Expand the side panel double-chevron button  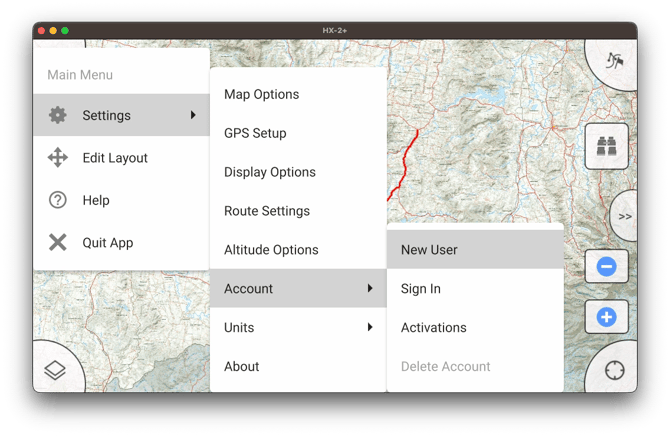tap(625, 216)
